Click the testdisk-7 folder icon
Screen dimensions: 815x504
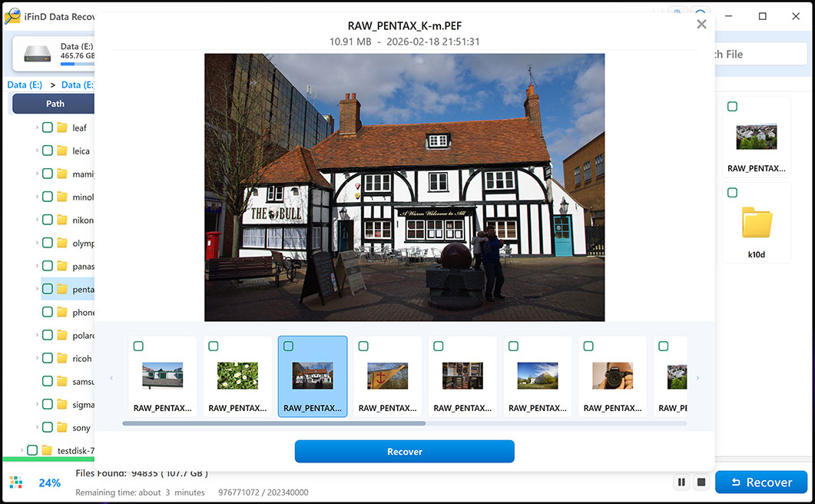click(48, 450)
